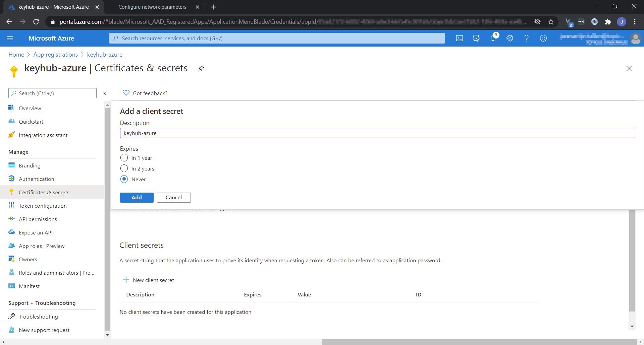Focus the Azure global search box
Screen dimensions: 644x345
pos(277,38)
